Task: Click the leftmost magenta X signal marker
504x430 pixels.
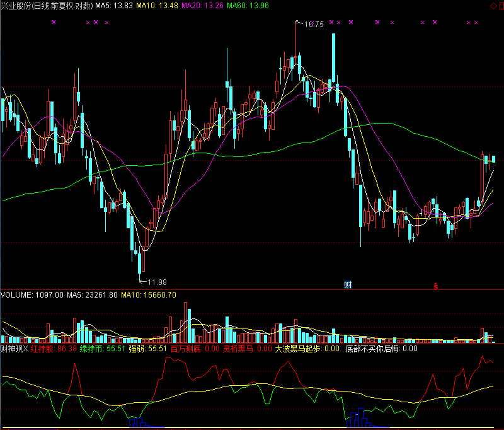Action: point(54,23)
